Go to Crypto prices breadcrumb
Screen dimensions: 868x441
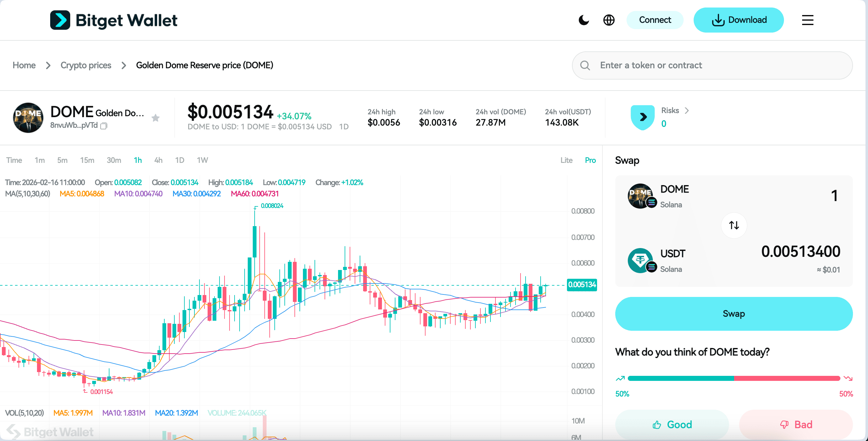86,65
